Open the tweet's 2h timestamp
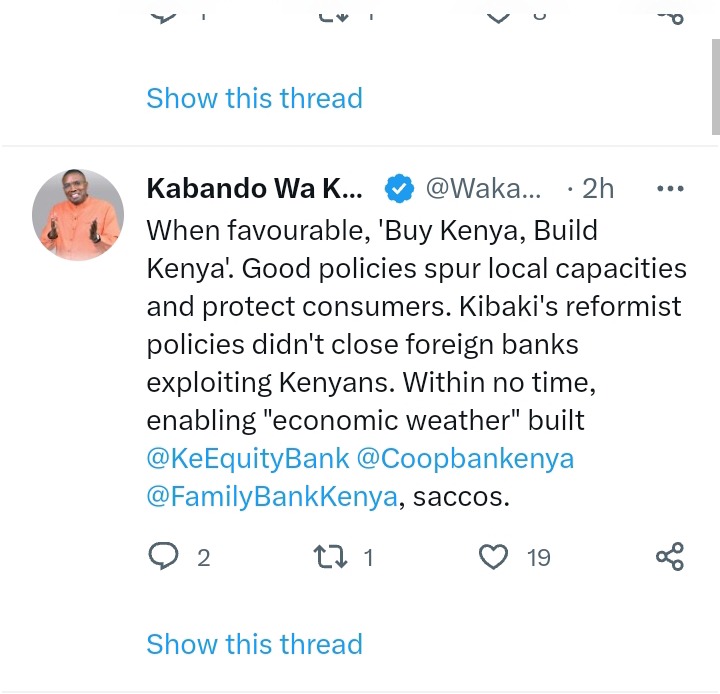720x694 pixels. coord(597,188)
